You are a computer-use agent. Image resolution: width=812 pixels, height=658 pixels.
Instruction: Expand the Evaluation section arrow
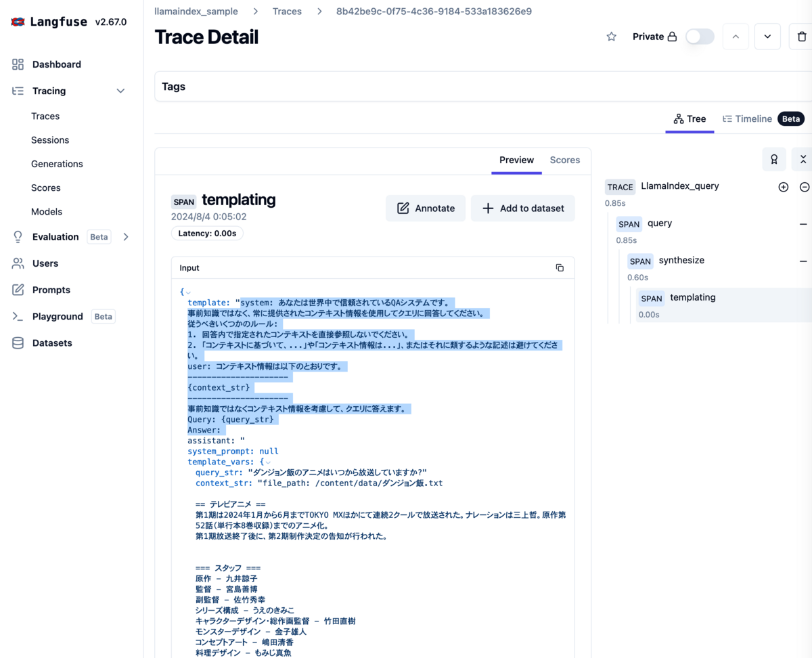125,237
